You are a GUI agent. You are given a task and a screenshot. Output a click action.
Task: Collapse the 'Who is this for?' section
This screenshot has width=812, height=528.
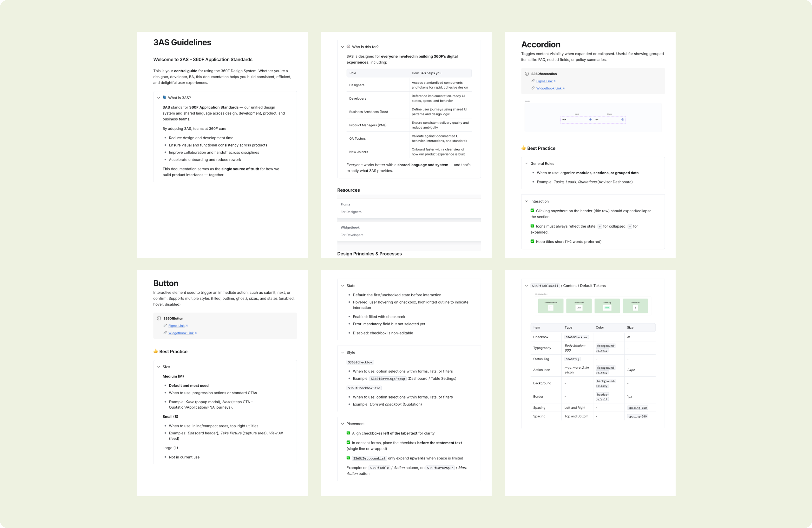click(343, 47)
